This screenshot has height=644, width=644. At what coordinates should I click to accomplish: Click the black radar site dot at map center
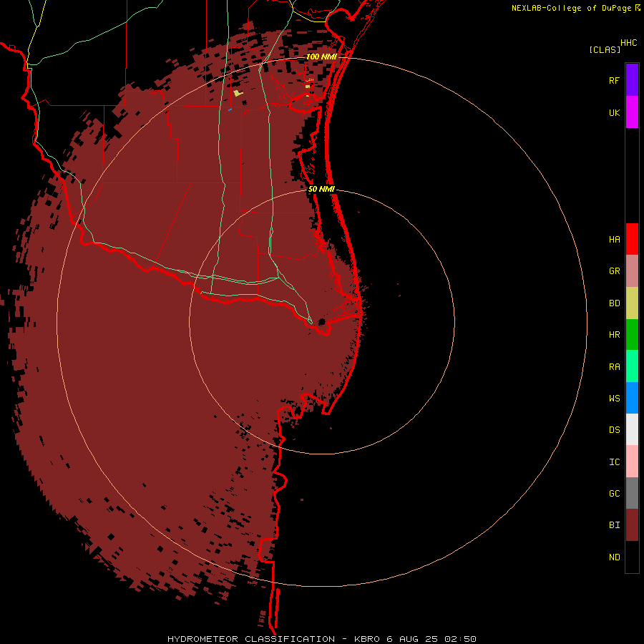tap(321, 321)
